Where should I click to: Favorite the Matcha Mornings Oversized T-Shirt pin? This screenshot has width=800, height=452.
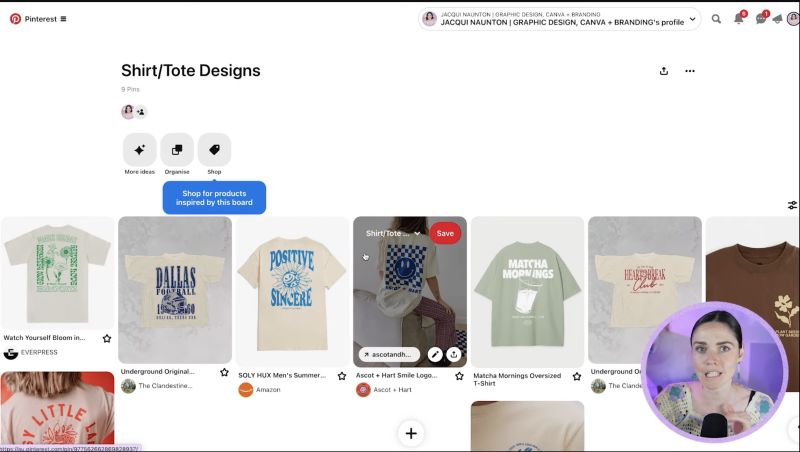tap(577, 376)
